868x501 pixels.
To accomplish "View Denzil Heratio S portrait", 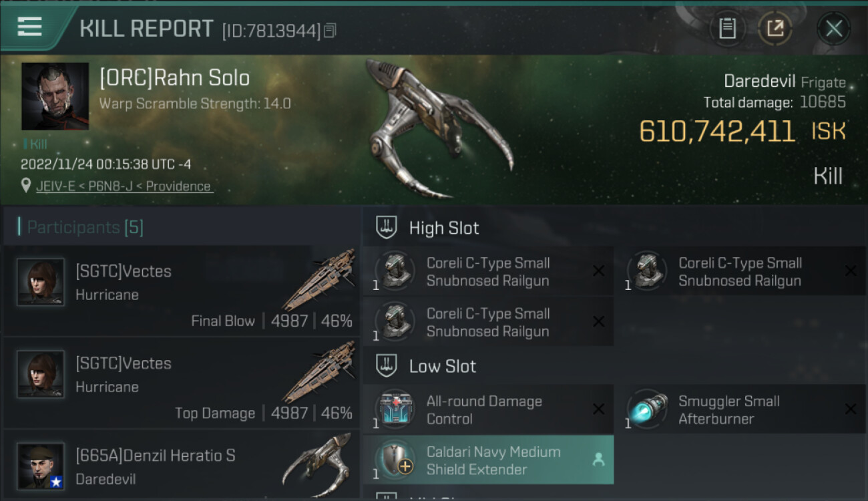I will click(41, 466).
